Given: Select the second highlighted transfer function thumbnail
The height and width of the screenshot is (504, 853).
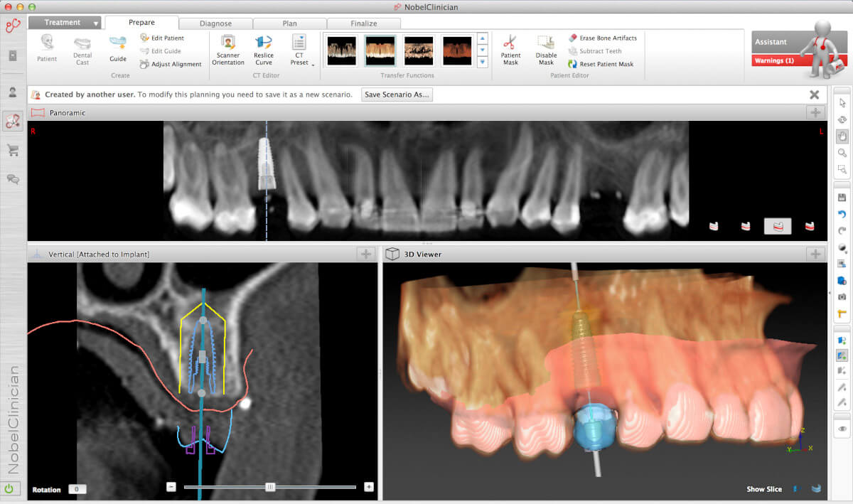Looking at the screenshot, I should click(380, 50).
